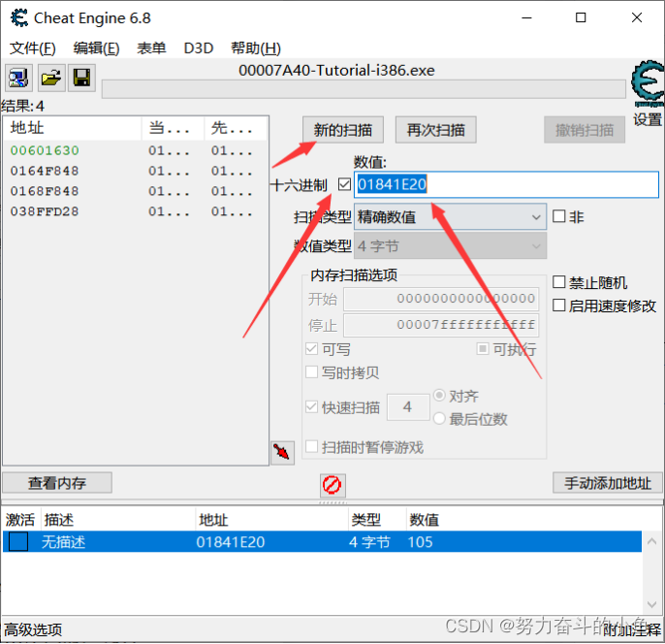The height and width of the screenshot is (644, 665).
Task: Select result address 00601630
Action: 45,150
